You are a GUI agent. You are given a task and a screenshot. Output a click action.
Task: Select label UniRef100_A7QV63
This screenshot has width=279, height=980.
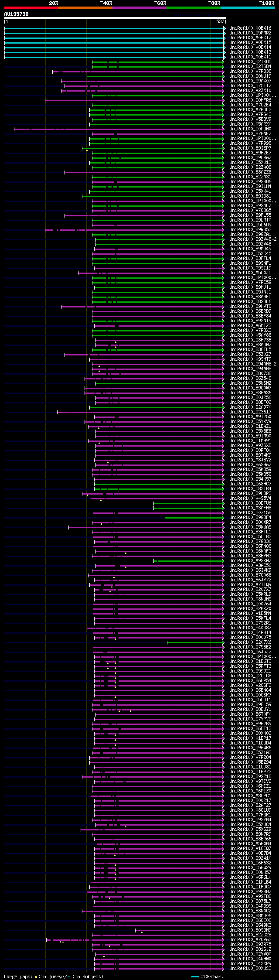tap(250, 940)
